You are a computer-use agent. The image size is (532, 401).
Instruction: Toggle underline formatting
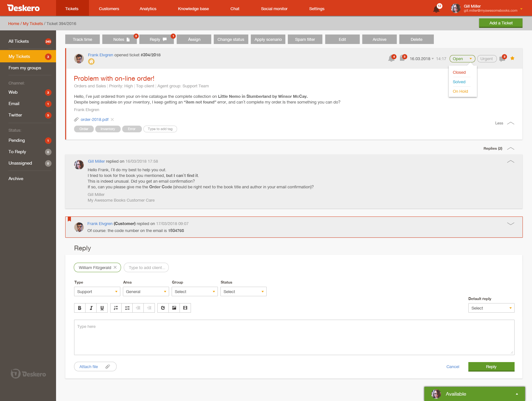click(x=102, y=308)
